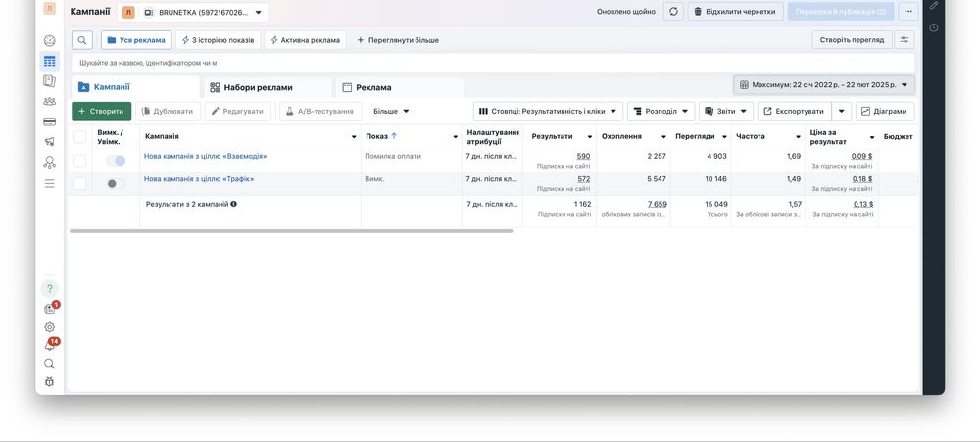
Task: Click the Відхилити чернетки button
Action: (736, 11)
